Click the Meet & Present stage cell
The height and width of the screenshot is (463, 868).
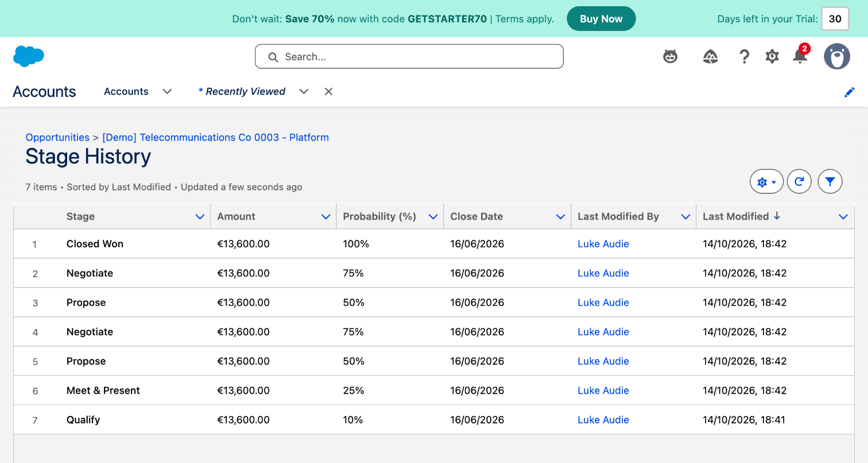tap(103, 391)
